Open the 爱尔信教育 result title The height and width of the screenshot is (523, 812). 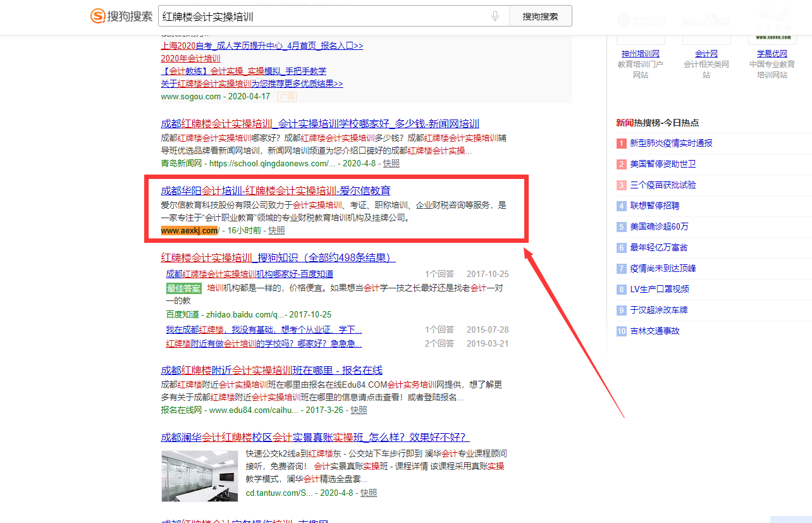click(x=276, y=190)
